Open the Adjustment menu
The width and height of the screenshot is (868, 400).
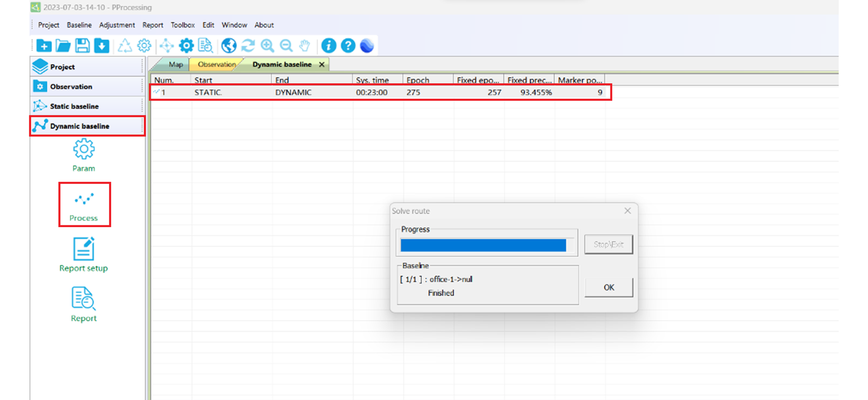pos(117,25)
